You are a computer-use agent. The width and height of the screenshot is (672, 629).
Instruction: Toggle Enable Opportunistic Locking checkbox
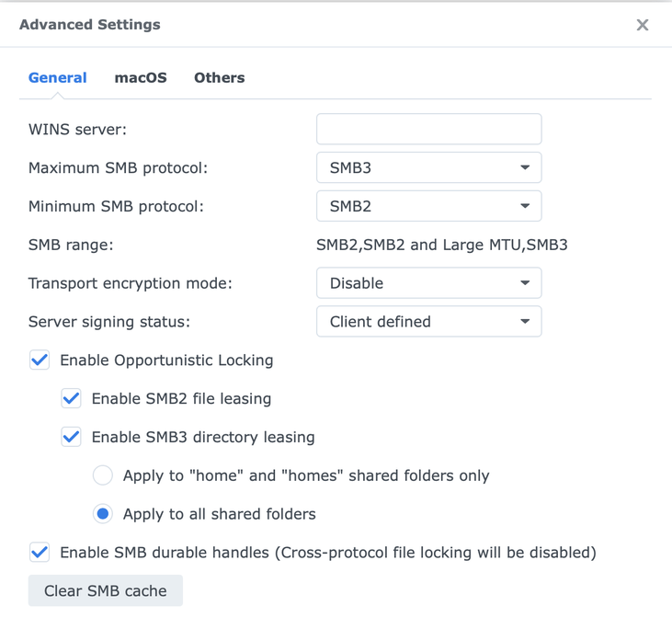click(40, 360)
